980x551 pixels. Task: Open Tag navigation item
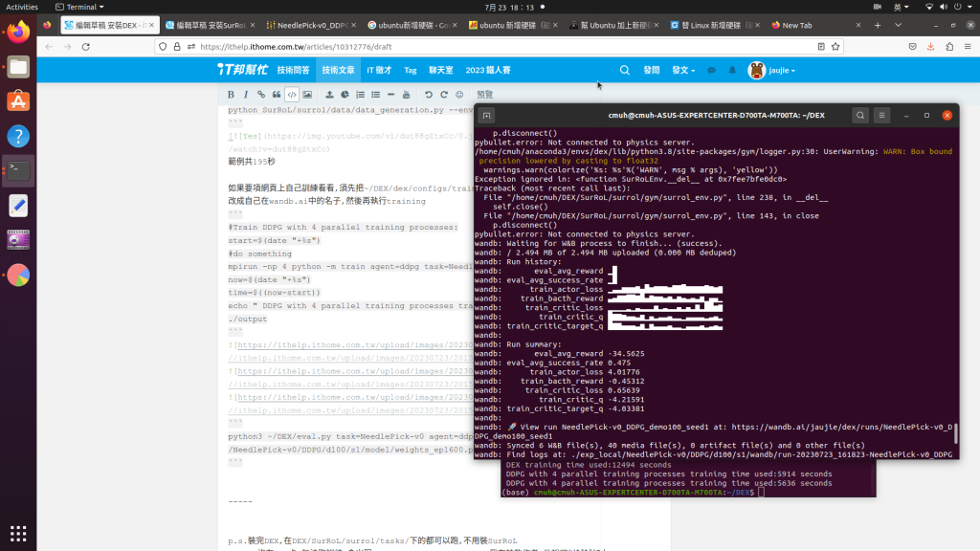click(x=410, y=70)
